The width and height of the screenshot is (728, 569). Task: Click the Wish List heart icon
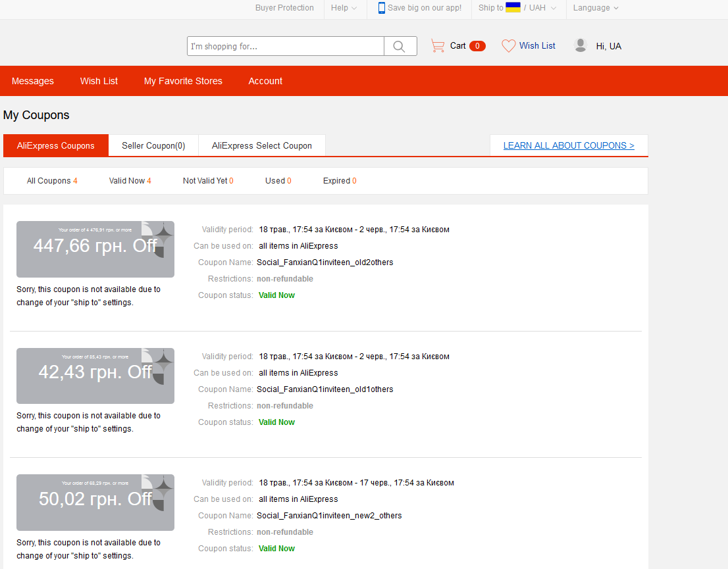click(508, 45)
